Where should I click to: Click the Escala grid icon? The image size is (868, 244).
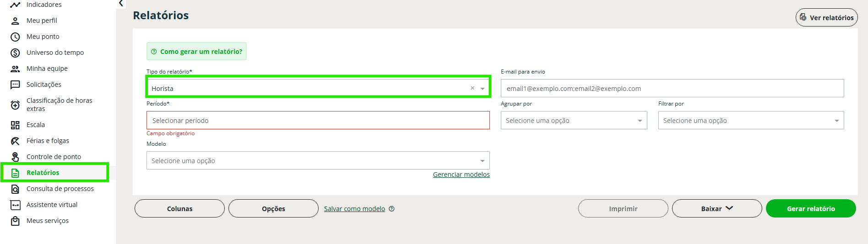point(15,125)
